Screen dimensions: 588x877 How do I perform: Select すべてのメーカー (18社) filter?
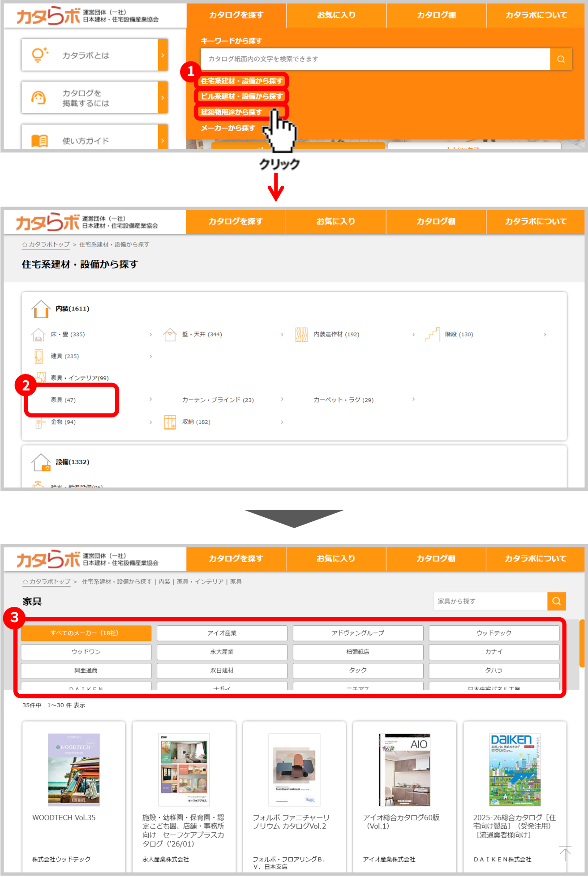coord(86,633)
